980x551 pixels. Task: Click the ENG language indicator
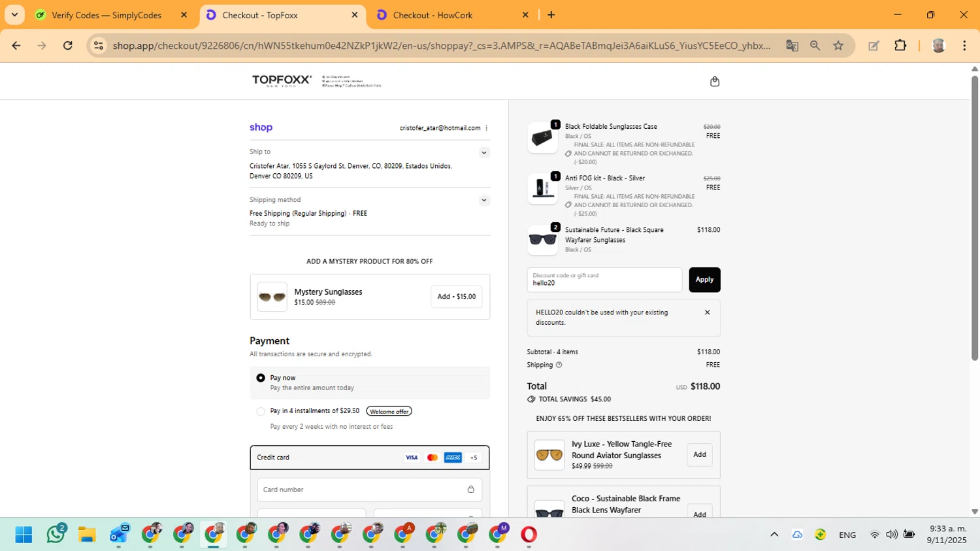coord(847,535)
